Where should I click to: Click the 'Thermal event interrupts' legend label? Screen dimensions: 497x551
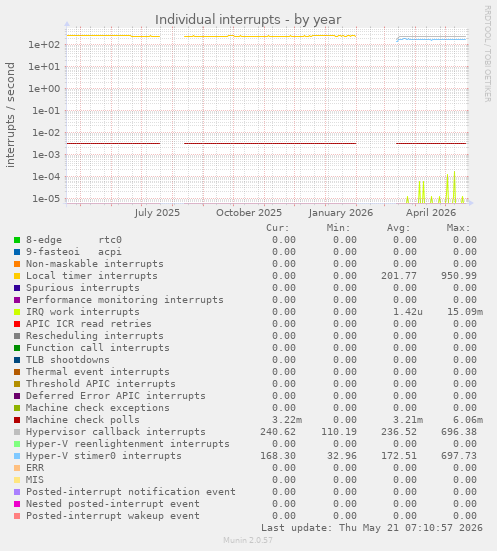[x=98, y=372]
